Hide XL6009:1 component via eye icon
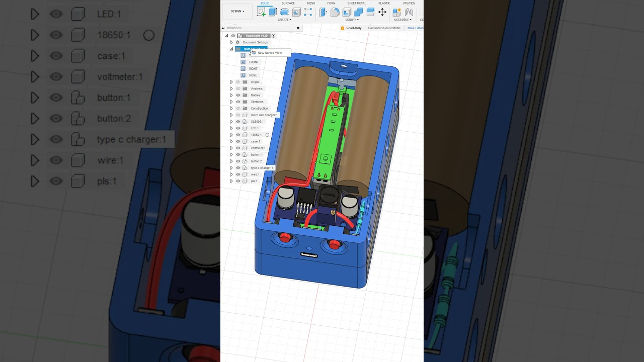Viewport: 644px width, 362px height. pos(238,122)
